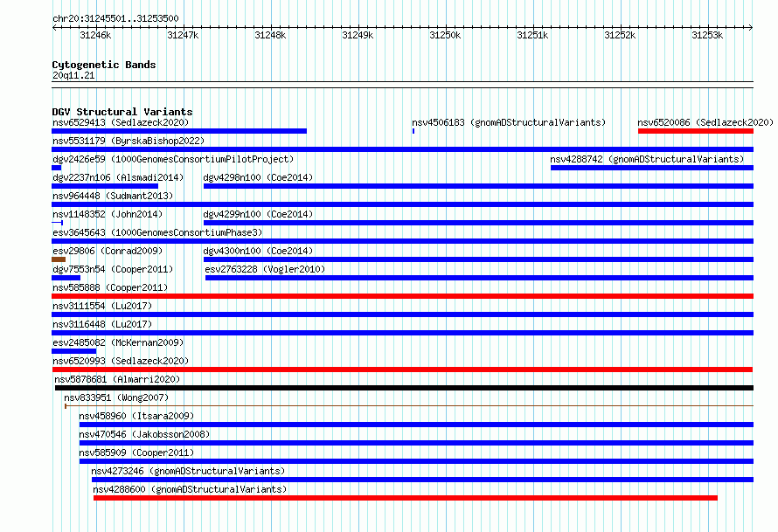
Task: Click nsv1148352 (John2014) label
Action: point(108,214)
